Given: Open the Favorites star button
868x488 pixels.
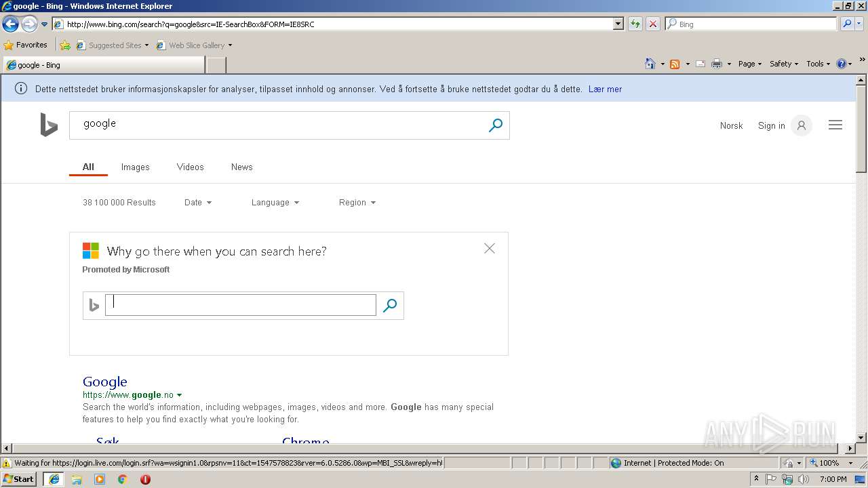Looking at the screenshot, I should click(x=26, y=45).
